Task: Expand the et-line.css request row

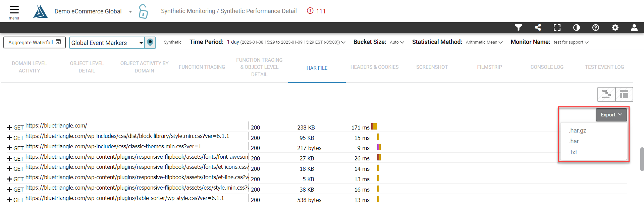Action: (9, 179)
